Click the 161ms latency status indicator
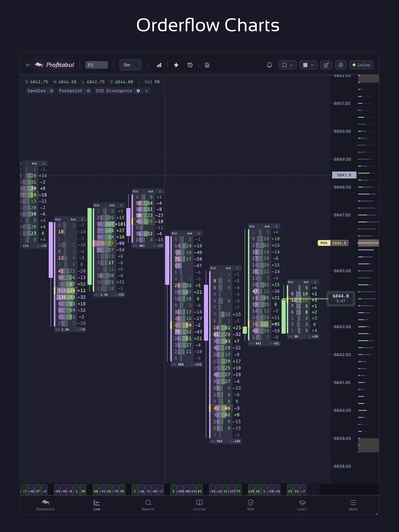The width and height of the screenshot is (399, 532). (361, 65)
